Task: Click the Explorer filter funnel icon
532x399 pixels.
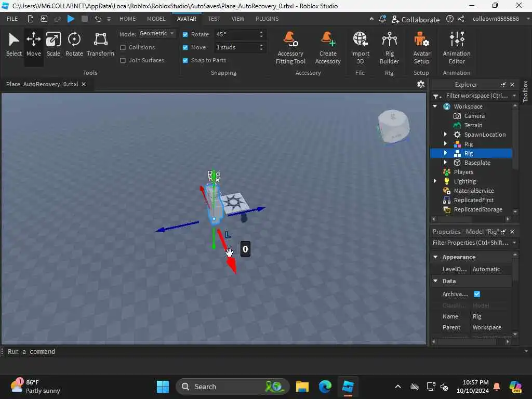Action: [x=436, y=96]
